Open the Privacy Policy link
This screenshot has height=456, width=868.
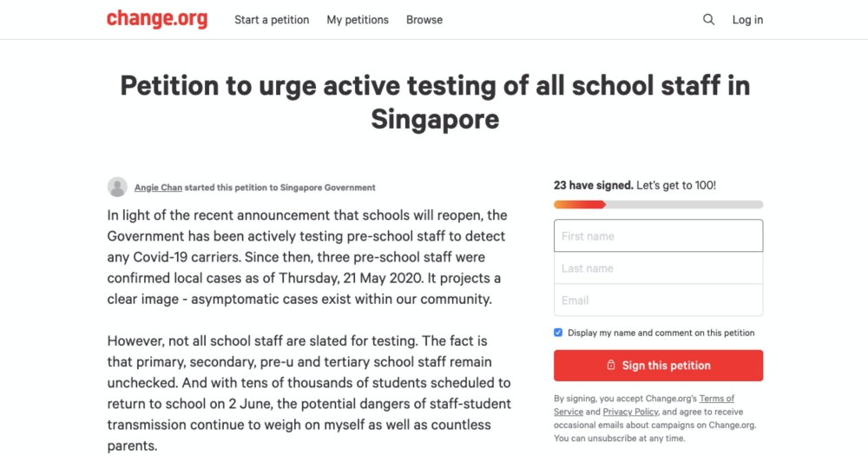(x=630, y=412)
